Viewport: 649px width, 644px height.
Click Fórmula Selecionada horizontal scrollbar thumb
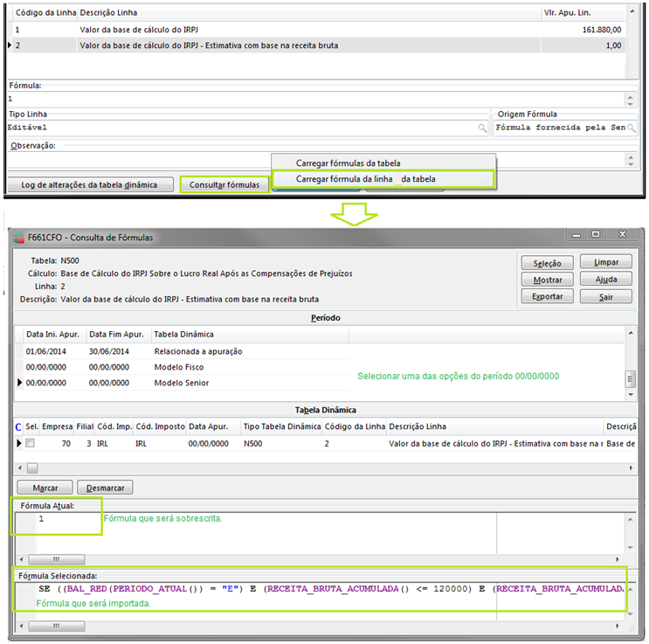56,626
